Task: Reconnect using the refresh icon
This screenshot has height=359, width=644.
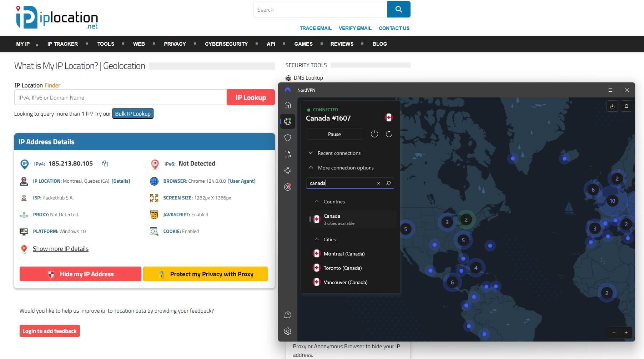Action: 389,134
